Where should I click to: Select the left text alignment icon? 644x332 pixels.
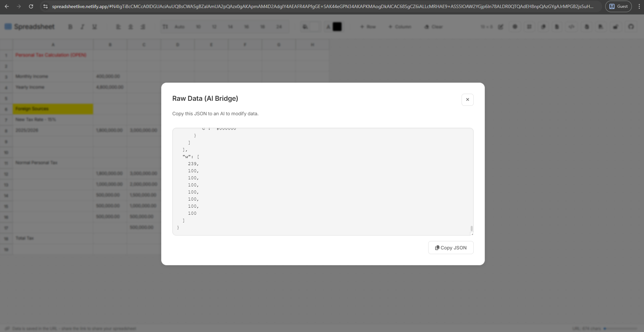pyautogui.click(x=118, y=27)
